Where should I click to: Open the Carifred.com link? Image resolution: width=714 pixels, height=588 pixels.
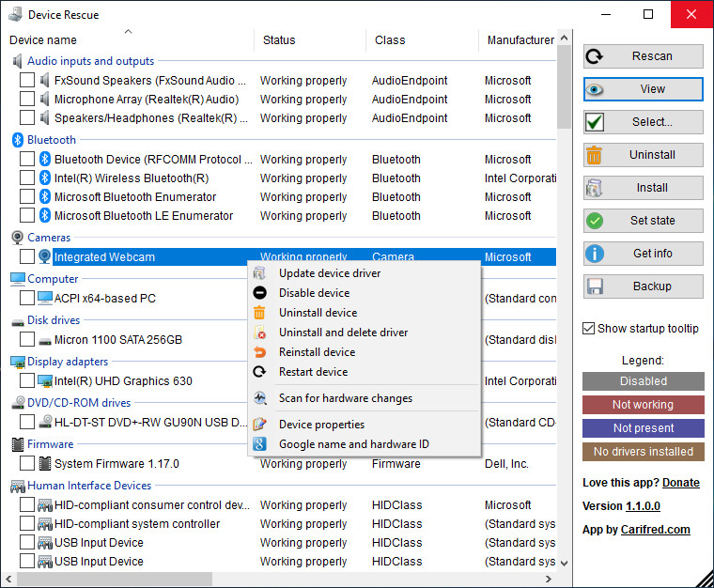click(x=656, y=530)
